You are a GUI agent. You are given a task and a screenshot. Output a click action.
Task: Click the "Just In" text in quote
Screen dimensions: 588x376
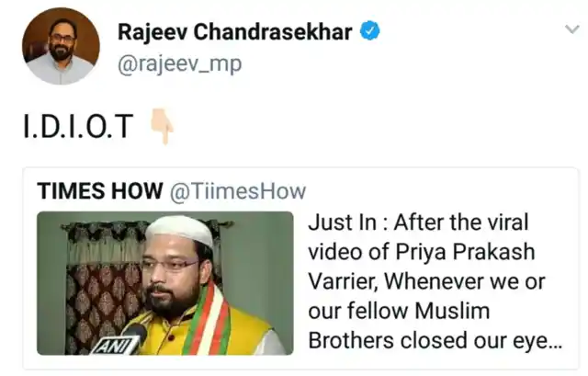[x=342, y=222]
